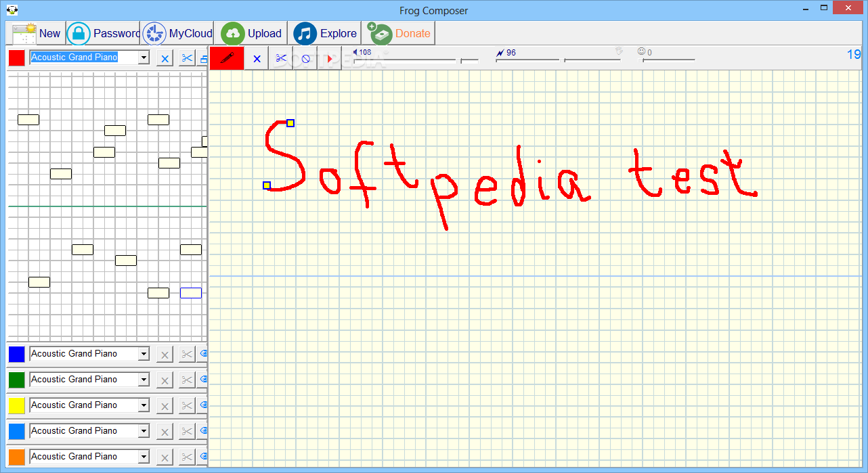
Task: Open the orange track's instrument dropdown
Action: point(143,457)
